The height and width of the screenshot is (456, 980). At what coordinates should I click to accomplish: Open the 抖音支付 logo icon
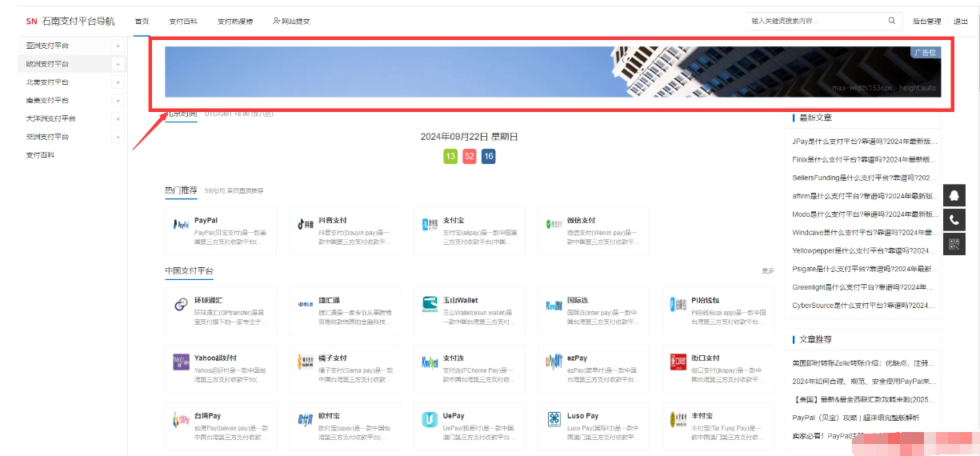tap(306, 225)
